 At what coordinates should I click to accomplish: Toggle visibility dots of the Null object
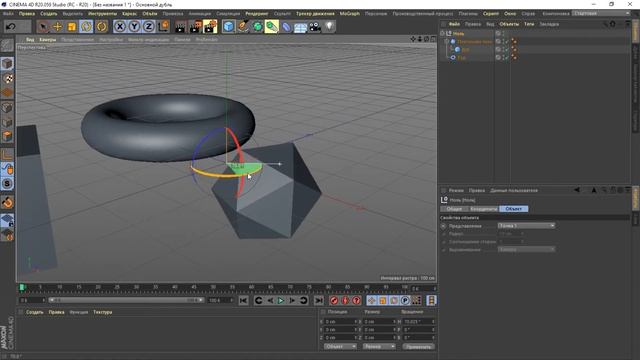pyautogui.click(x=503, y=33)
